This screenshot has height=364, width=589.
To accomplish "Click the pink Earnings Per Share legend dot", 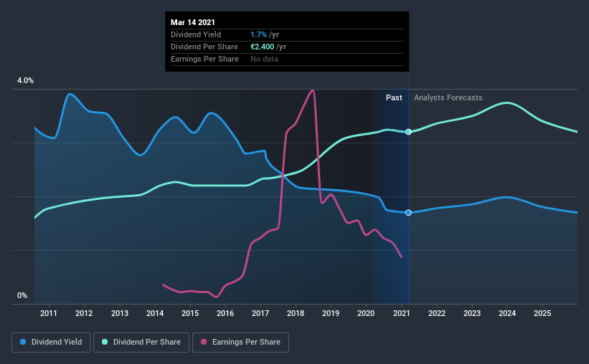I will click(x=204, y=342).
